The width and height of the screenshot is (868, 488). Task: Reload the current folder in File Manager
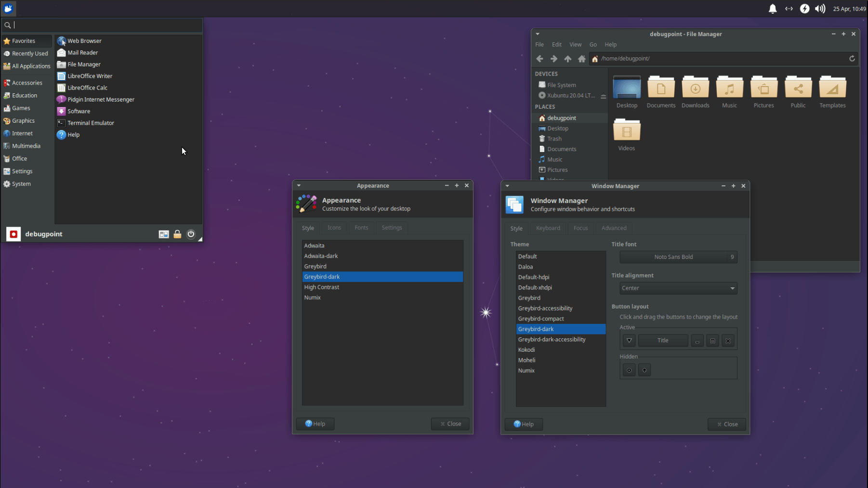(852, 59)
